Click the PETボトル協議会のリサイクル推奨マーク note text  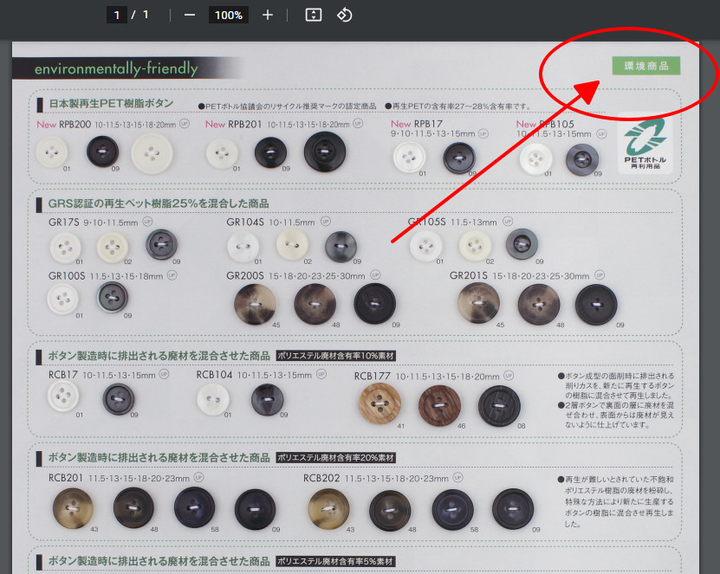click(287, 106)
